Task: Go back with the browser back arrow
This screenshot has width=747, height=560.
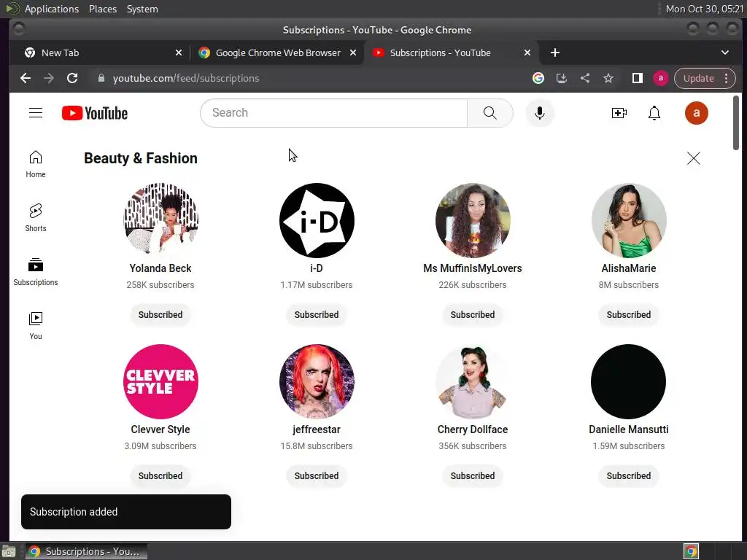Action: [x=26, y=78]
